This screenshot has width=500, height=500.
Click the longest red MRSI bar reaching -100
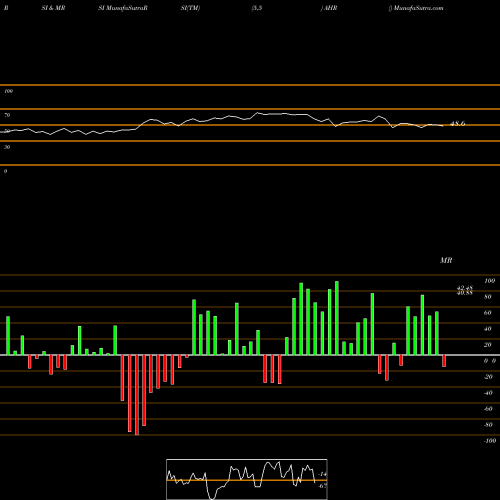coord(137,395)
